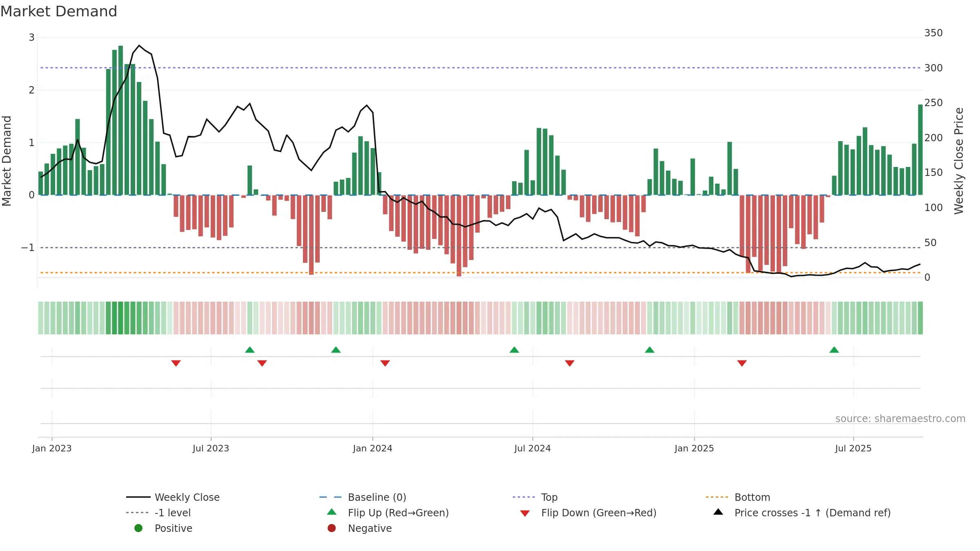The width and height of the screenshot is (980, 551).
Task: Click the flip-up marker near June 2025
Action: click(x=834, y=350)
